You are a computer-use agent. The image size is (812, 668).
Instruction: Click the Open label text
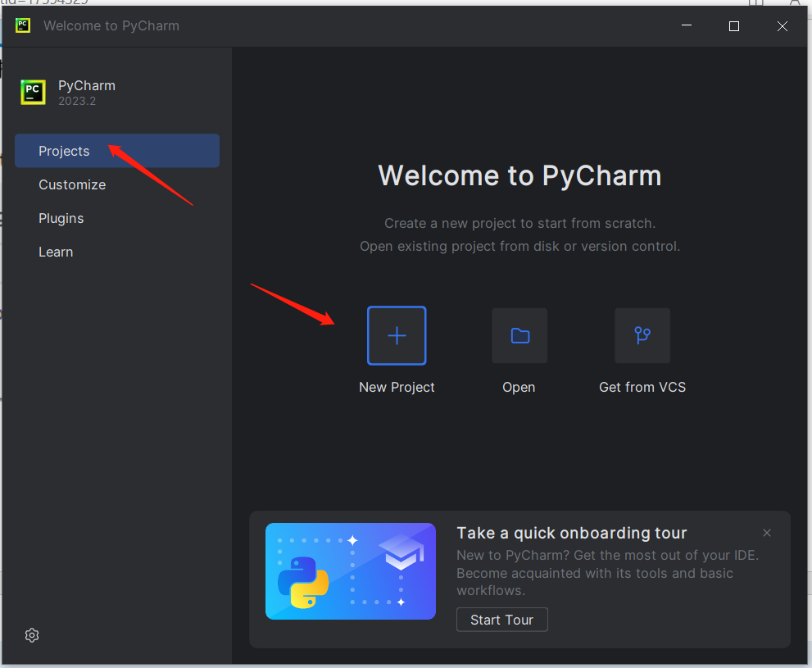tap(519, 387)
